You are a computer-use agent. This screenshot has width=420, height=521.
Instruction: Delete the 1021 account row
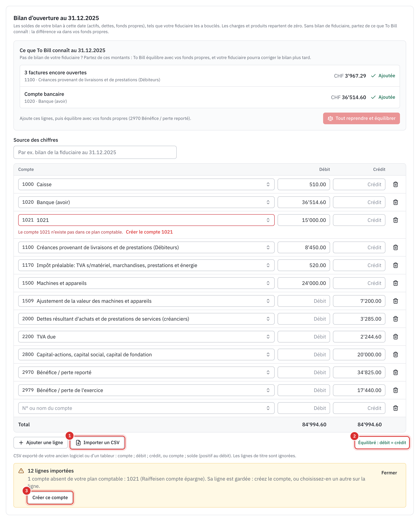click(395, 220)
